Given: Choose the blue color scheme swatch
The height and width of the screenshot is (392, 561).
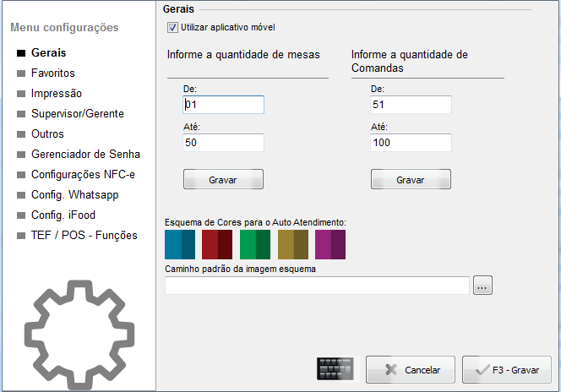Looking at the screenshot, I should pyautogui.click(x=179, y=243).
